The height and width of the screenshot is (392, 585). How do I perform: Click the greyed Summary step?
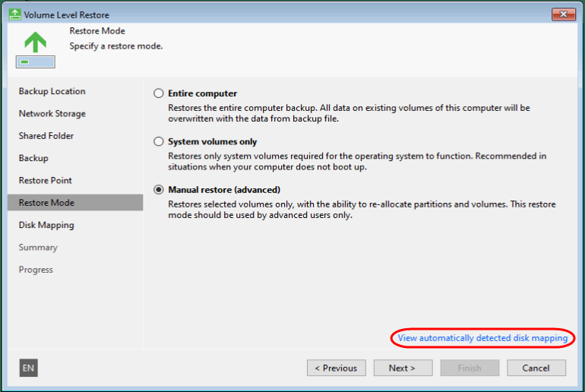point(38,248)
